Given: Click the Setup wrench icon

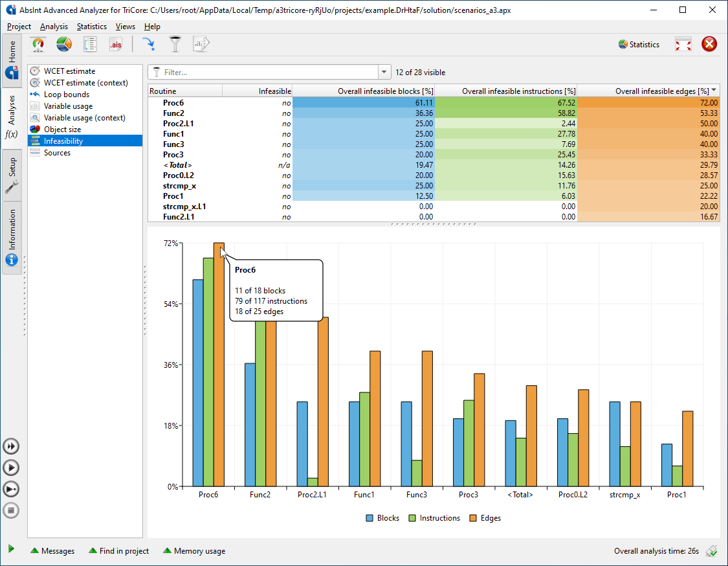Looking at the screenshot, I should coord(12,187).
